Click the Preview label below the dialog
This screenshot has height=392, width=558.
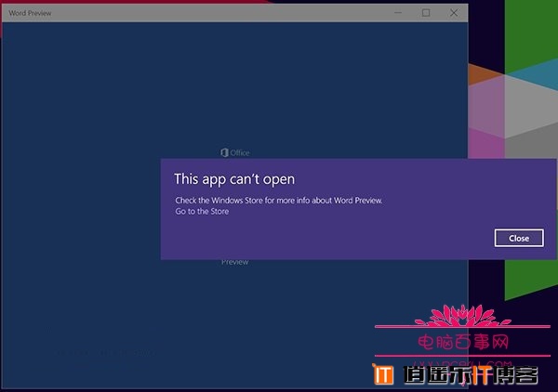point(235,262)
